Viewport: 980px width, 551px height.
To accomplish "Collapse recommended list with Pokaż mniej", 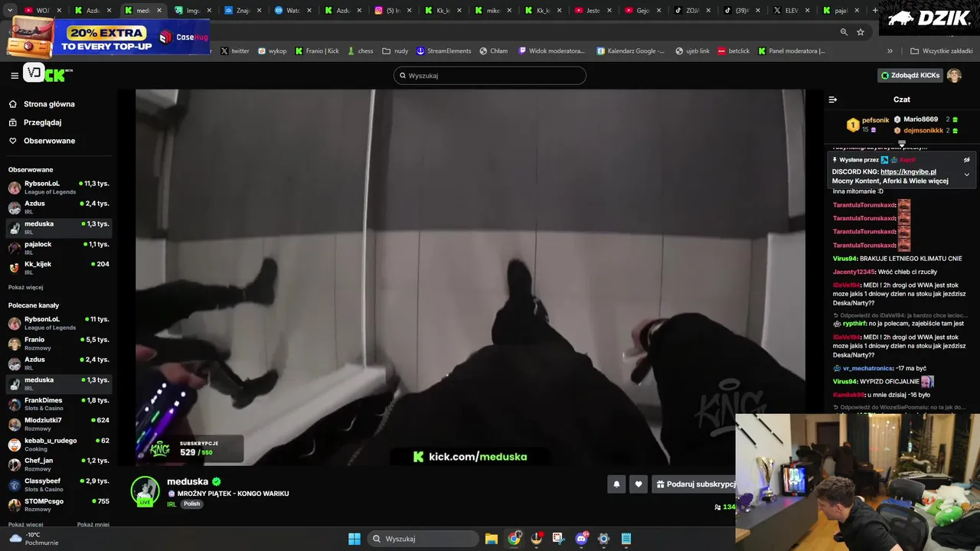I will (x=93, y=525).
